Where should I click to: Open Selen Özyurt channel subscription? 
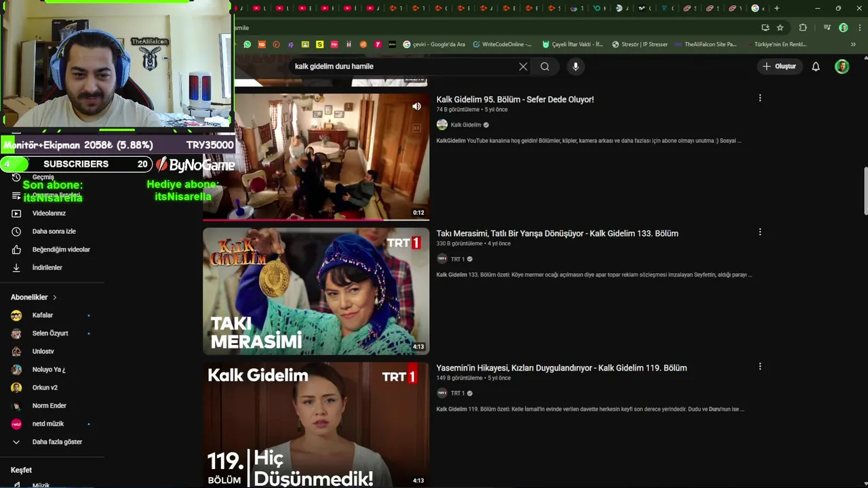(52, 333)
